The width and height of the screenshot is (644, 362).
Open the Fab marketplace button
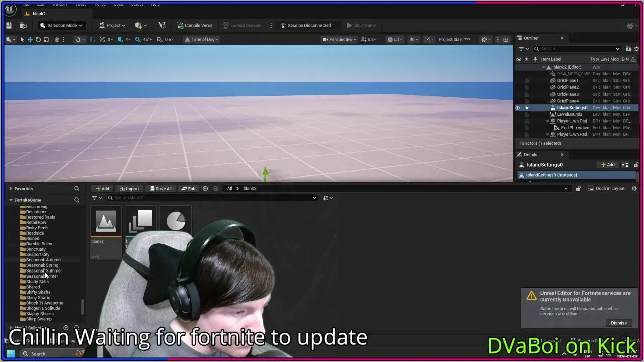tap(188, 189)
